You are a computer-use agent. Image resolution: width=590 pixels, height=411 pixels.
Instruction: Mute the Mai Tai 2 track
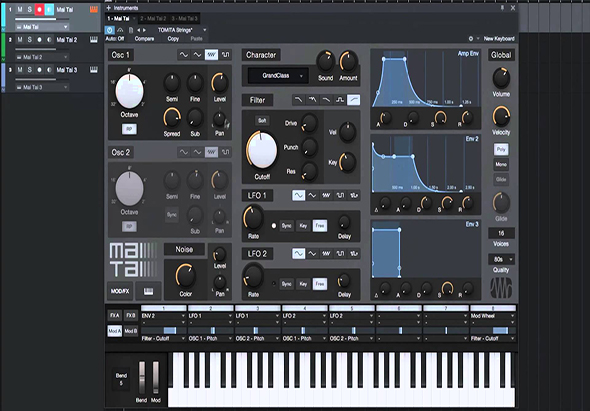pyautogui.click(x=20, y=40)
